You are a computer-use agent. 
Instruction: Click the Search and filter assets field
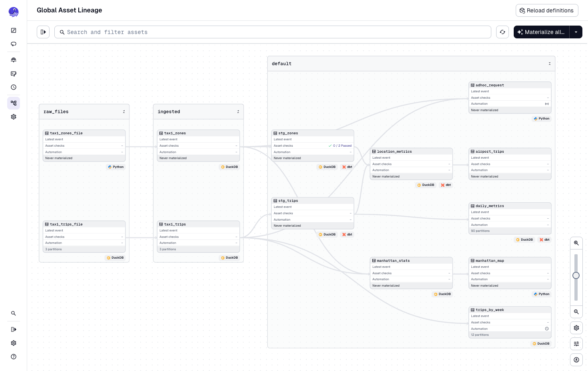(x=273, y=32)
